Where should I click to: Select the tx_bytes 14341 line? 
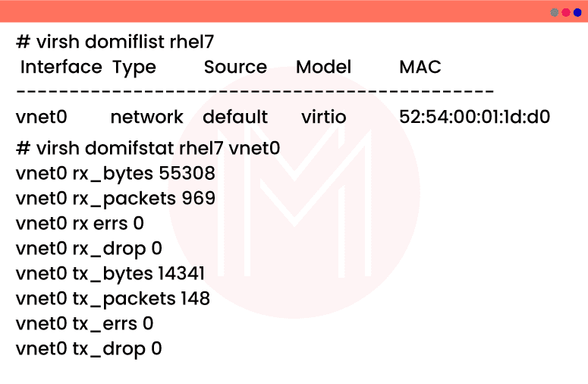pyautogui.click(x=110, y=273)
